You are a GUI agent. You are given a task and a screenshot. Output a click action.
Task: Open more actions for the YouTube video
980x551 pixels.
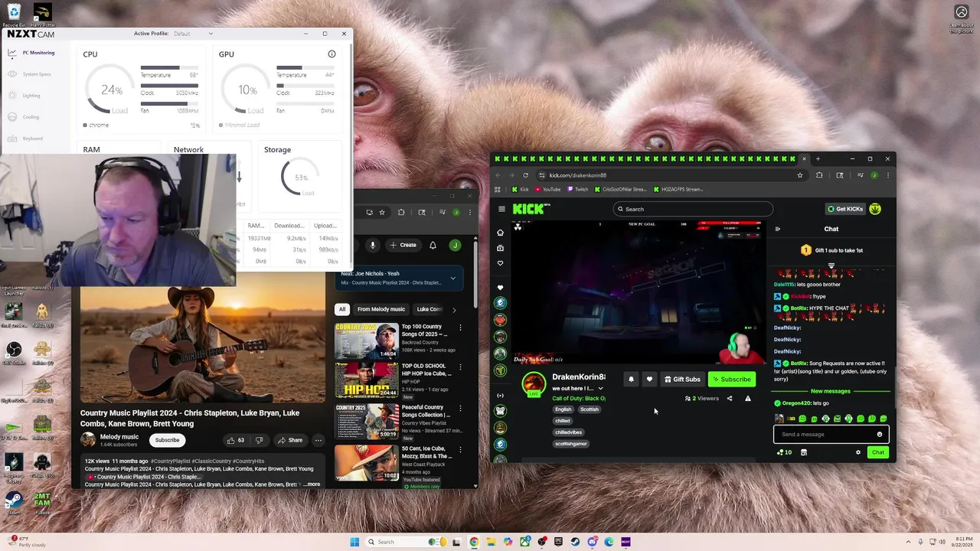tap(318, 440)
